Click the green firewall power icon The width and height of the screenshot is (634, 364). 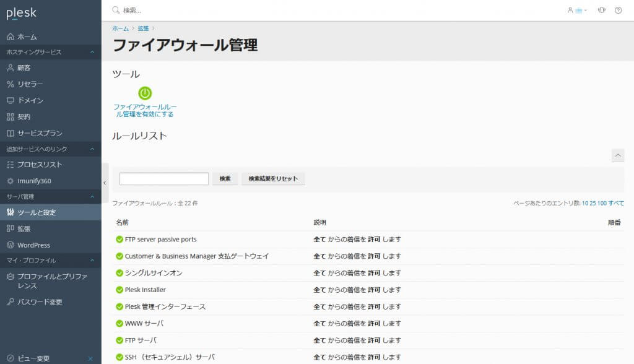(145, 93)
